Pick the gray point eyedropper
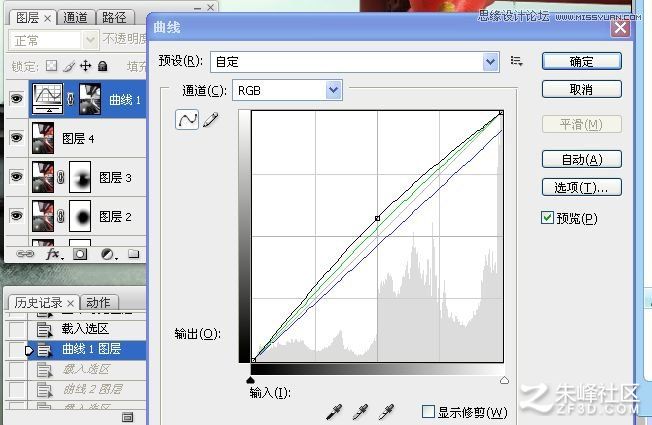 [360, 411]
